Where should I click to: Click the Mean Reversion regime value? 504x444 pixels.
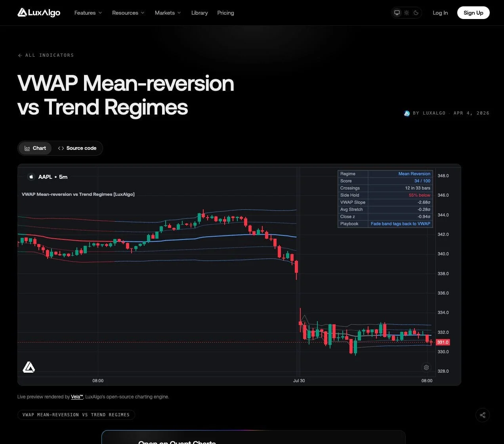414,174
